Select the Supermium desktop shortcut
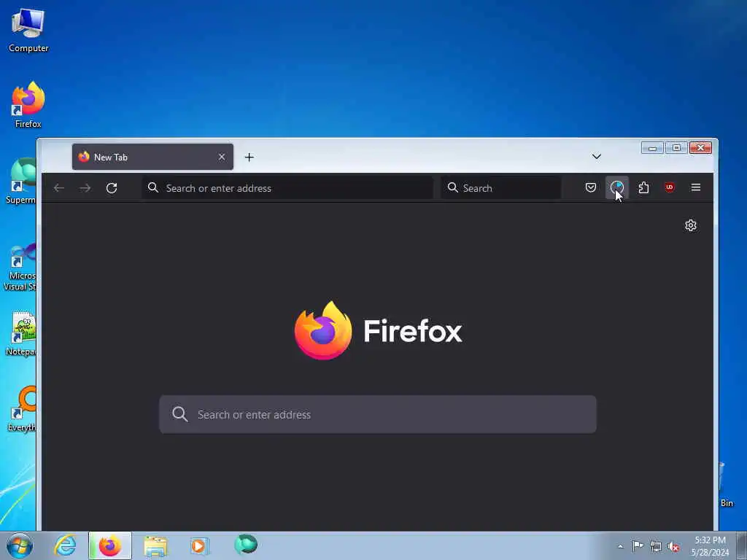The image size is (747, 560). tap(21, 181)
